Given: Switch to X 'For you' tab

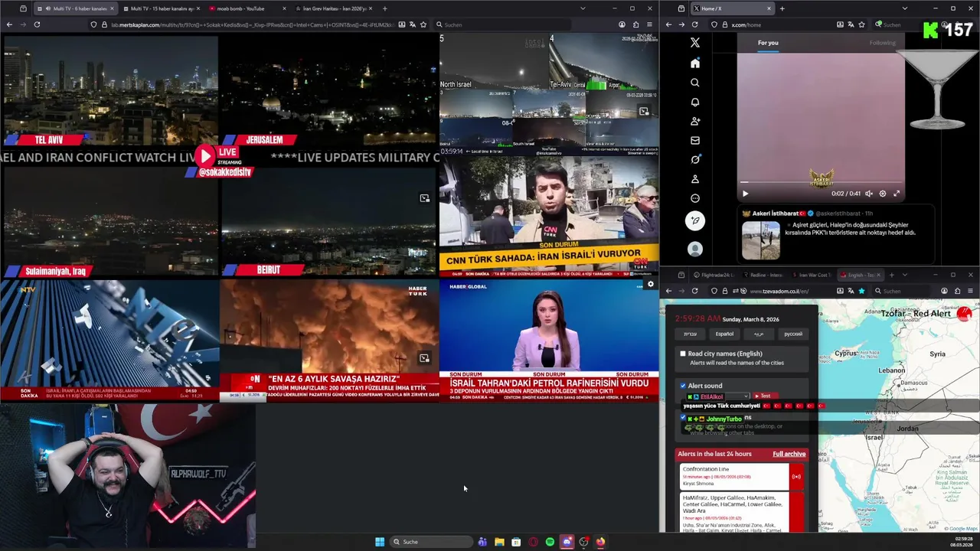Looking at the screenshot, I should [768, 43].
